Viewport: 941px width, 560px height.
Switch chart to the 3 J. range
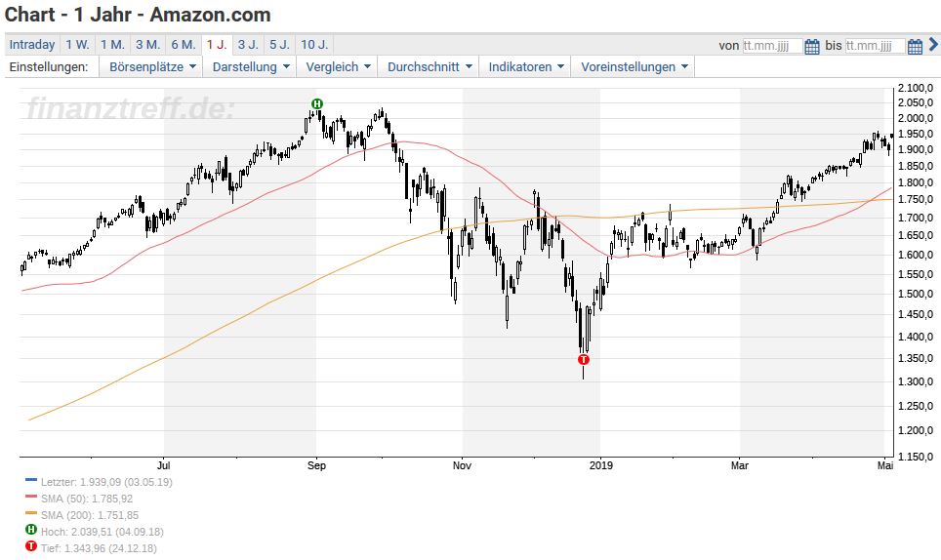[248, 44]
